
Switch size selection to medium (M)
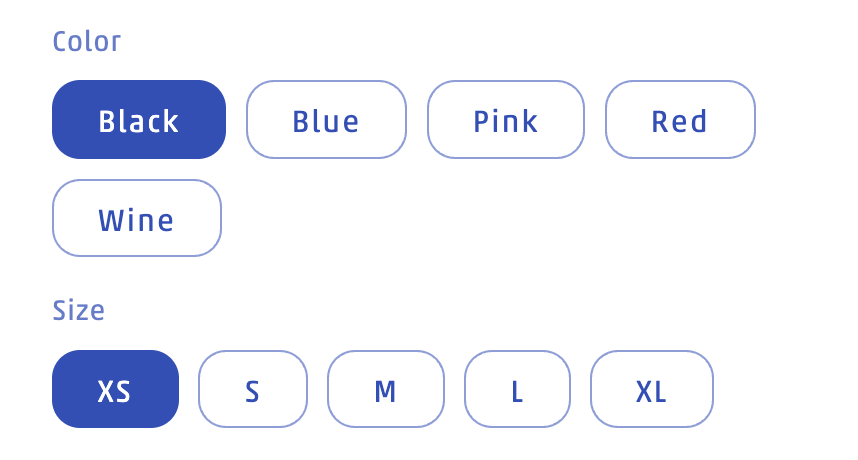tap(385, 390)
